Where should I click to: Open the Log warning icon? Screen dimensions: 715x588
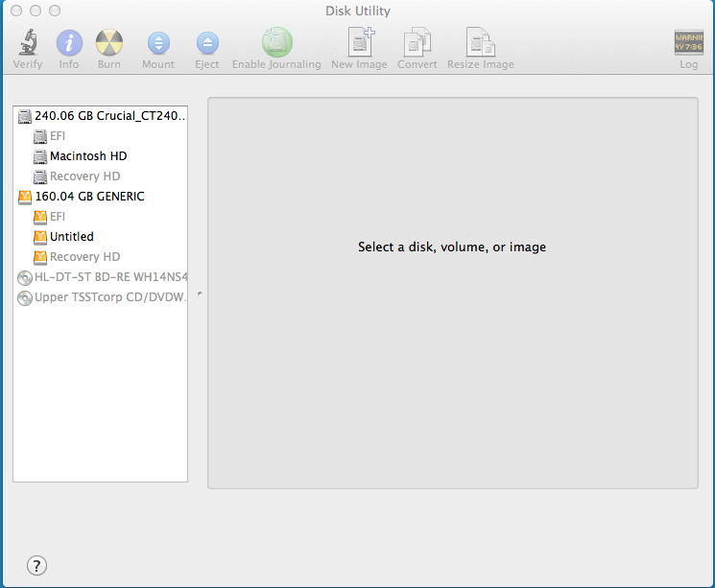coord(688,43)
